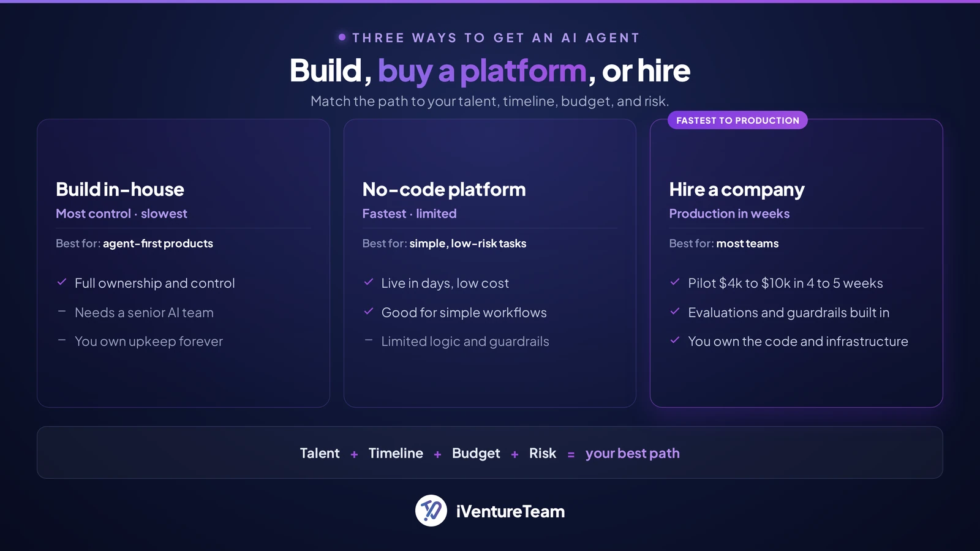Click the checkmark beside Full ownership and control

pyautogui.click(x=62, y=282)
